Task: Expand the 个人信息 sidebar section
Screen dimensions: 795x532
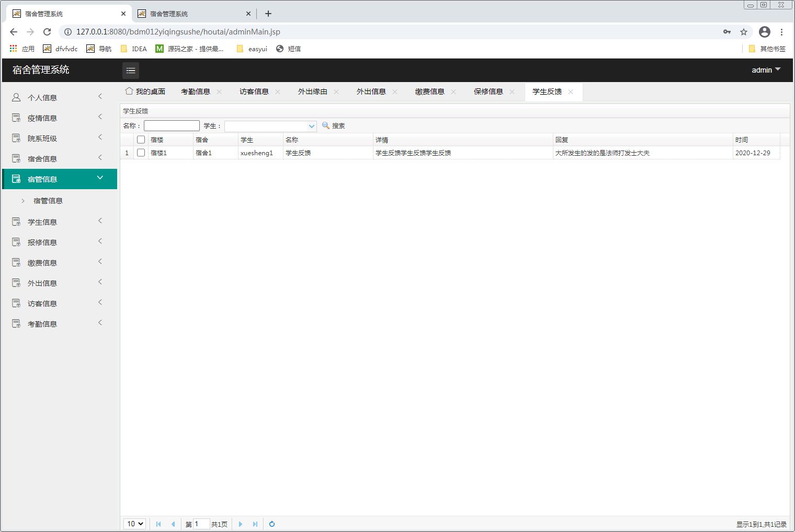Action: coord(100,97)
